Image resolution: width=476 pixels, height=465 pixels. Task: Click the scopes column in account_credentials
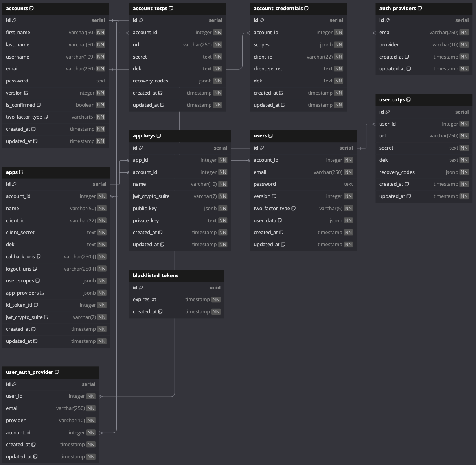[298, 45]
